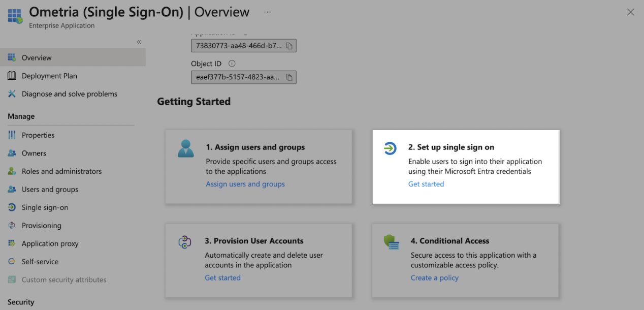Click the Self-service icon
644x310 pixels.
12,262
